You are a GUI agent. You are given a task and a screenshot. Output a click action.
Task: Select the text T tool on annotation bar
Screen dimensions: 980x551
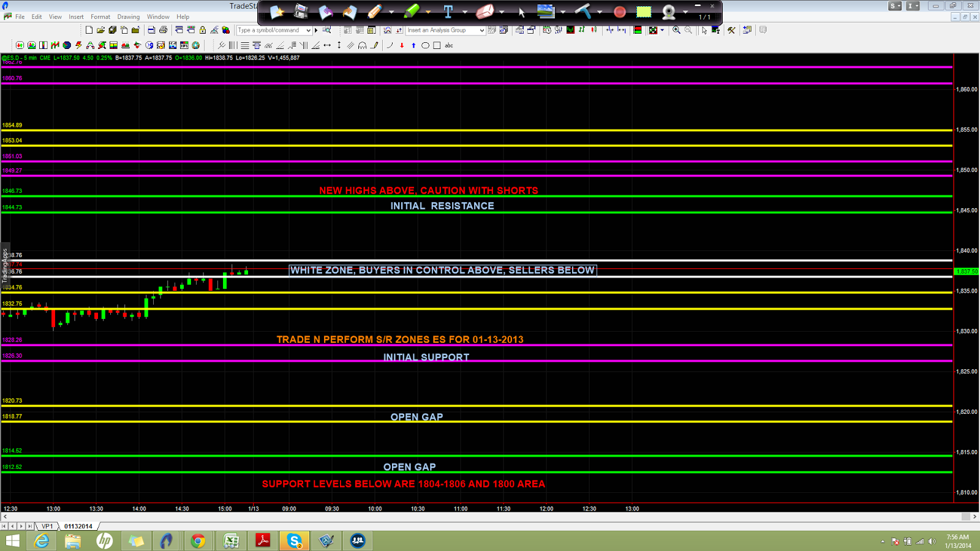pos(448,12)
